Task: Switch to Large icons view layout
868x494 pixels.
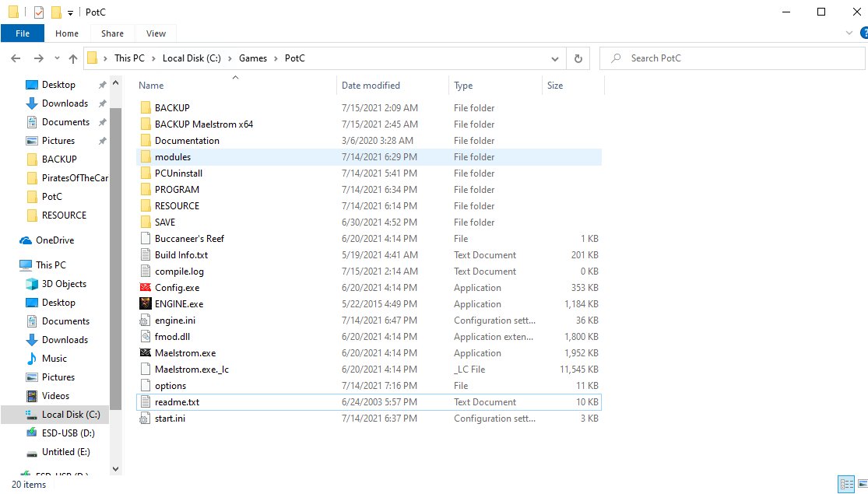Action: click(863, 484)
